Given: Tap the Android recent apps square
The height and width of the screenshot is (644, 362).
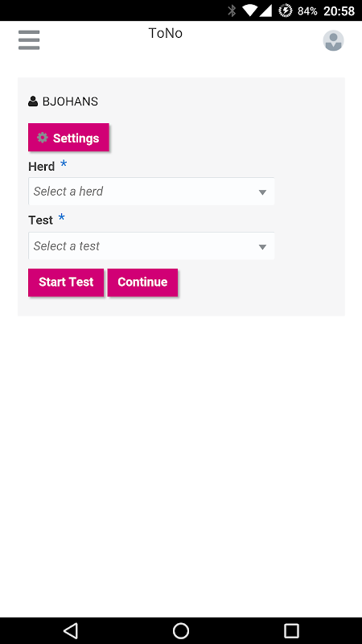Looking at the screenshot, I should click(291, 630).
